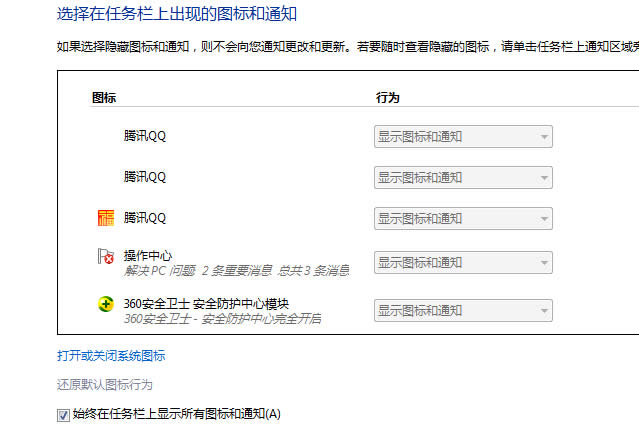Open the 打开或关闭系统图标 link

click(x=111, y=355)
